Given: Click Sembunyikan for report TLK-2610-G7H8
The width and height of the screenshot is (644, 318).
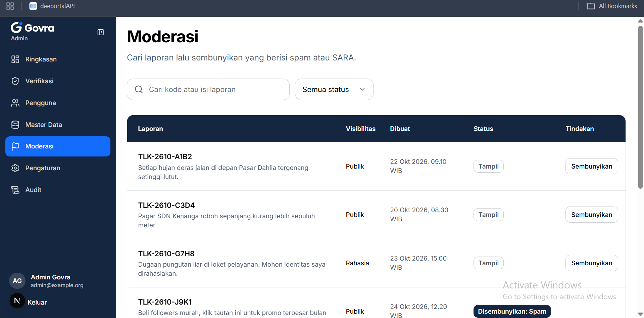Looking at the screenshot, I should [x=591, y=263].
